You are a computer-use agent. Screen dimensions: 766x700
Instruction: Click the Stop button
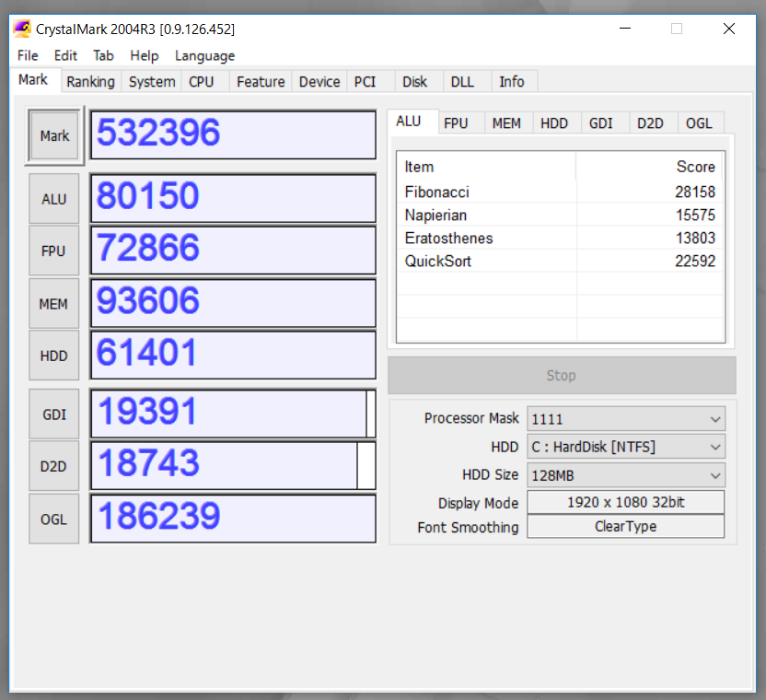[562, 376]
